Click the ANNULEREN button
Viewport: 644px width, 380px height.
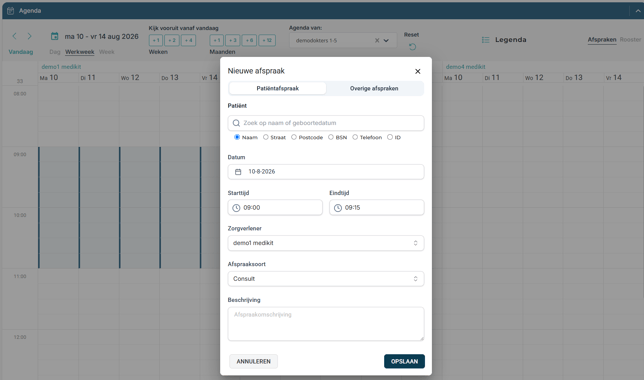pyautogui.click(x=253, y=362)
